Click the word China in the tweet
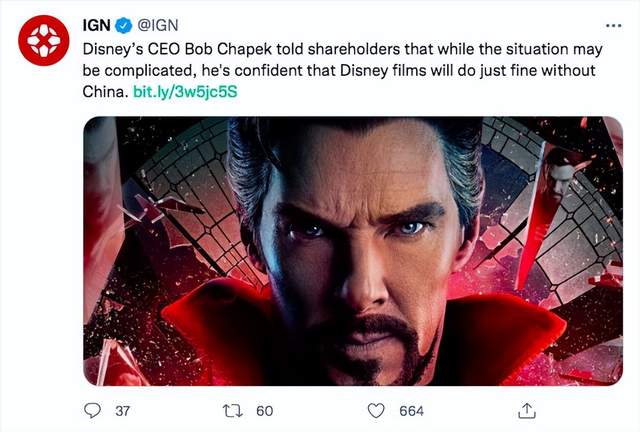This screenshot has width=640, height=432. click(105, 91)
